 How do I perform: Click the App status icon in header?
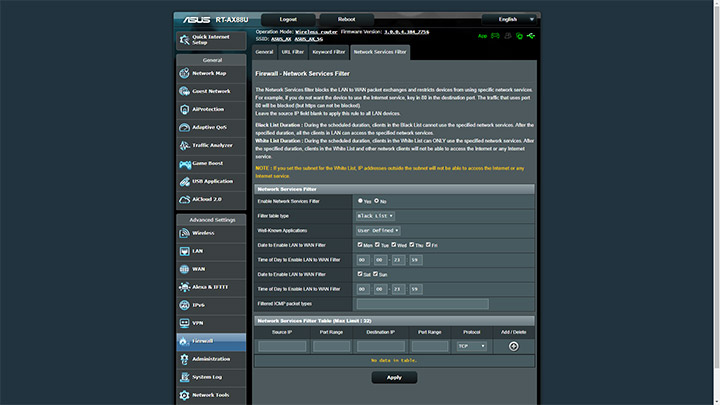(482, 36)
